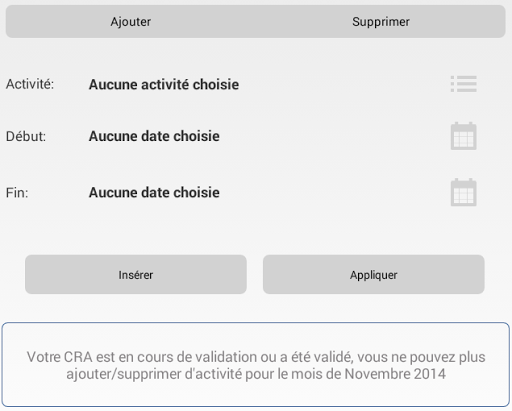Click the Début: label
This screenshot has height=411, width=512.
(26, 136)
